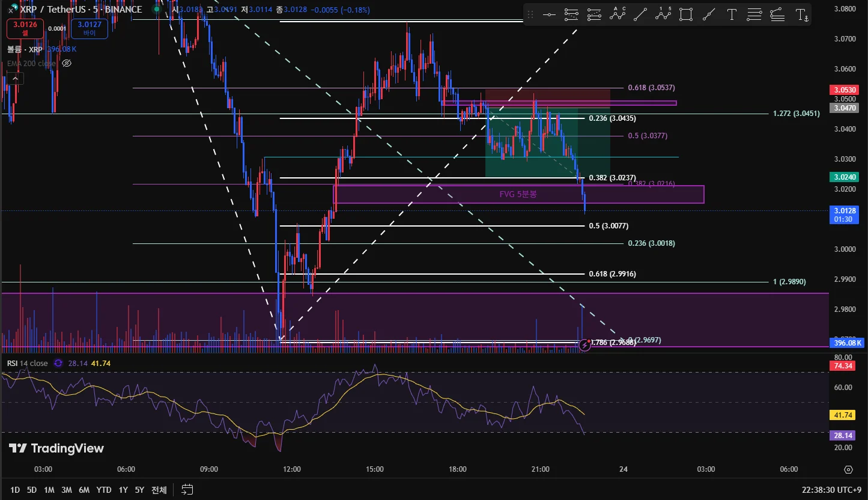Open the TradingView logo
The image size is (868, 500).
pyautogui.click(x=56, y=448)
